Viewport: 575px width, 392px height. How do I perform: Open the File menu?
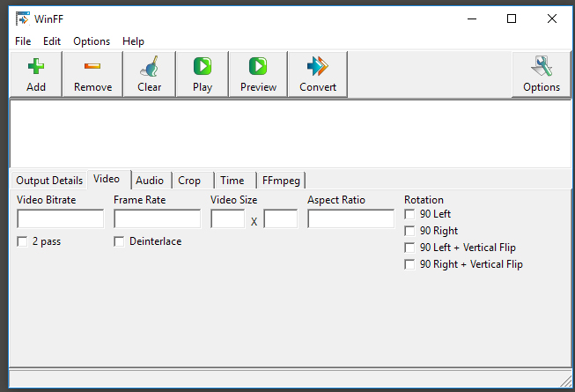point(23,41)
